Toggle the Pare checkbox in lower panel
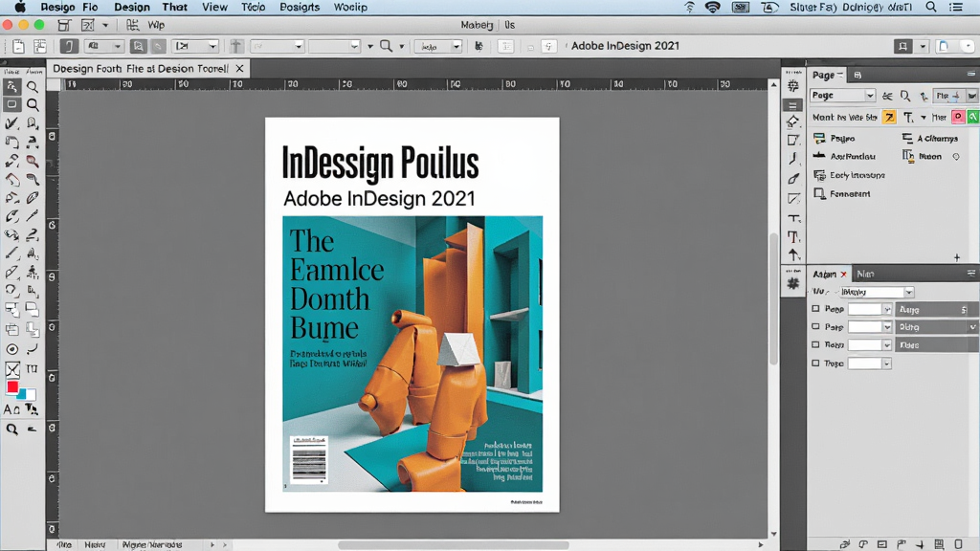Screen dimensions: 980x551 click(x=815, y=327)
